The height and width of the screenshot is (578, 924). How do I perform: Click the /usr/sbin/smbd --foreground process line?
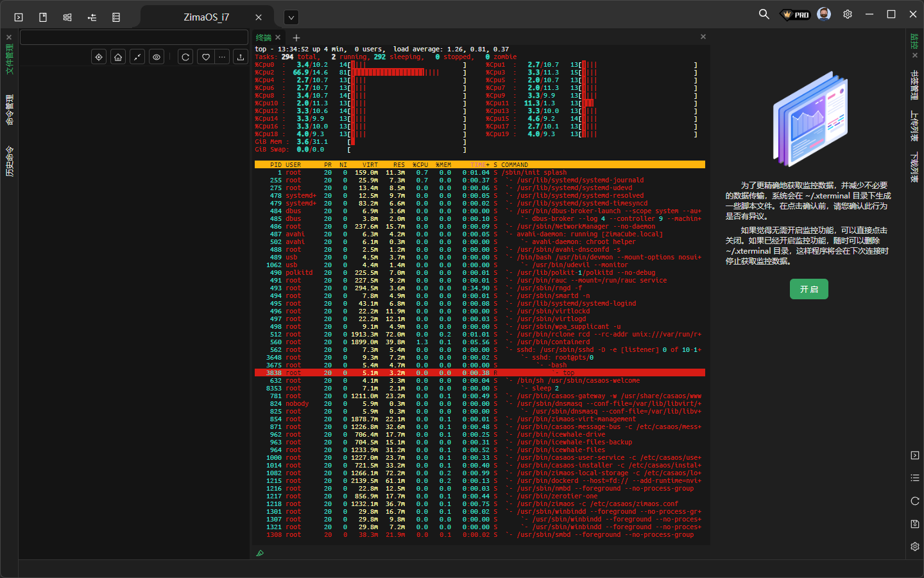tap(480, 534)
